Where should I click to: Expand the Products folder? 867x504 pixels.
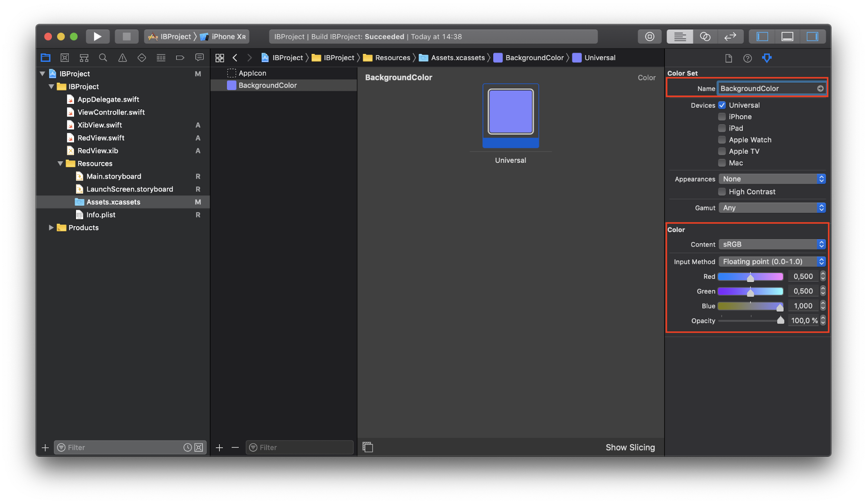click(51, 228)
